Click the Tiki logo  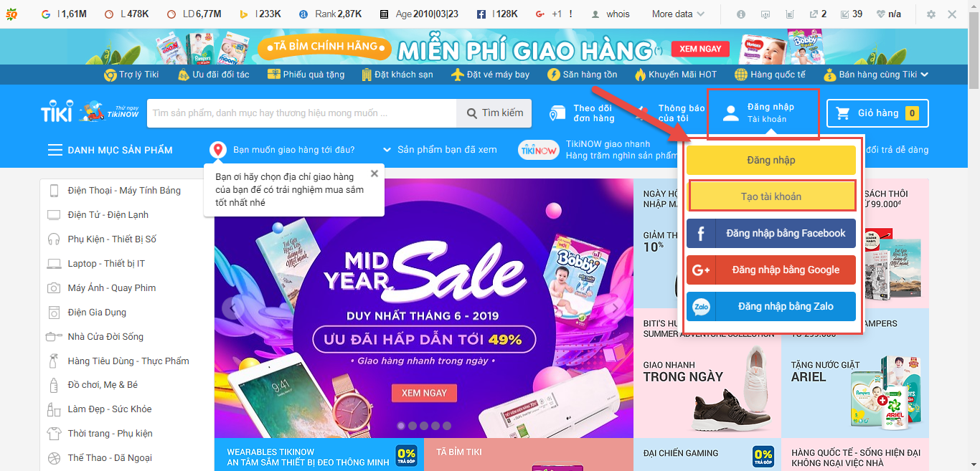(56, 113)
